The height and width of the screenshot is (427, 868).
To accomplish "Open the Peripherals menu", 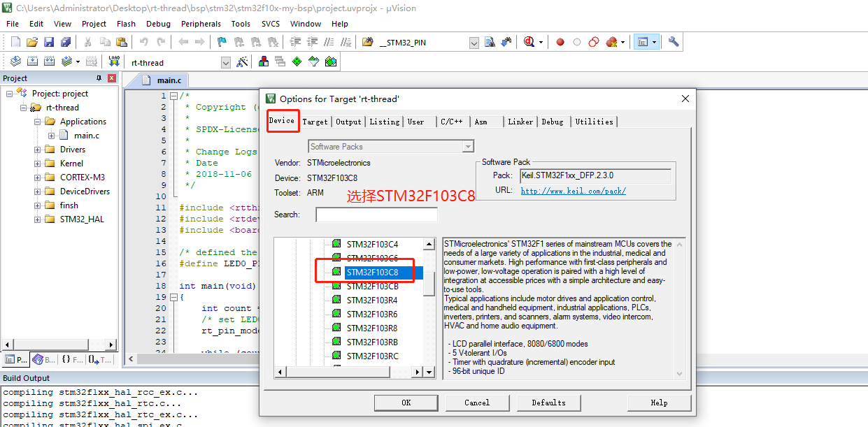I will click(x=201, y=24).
